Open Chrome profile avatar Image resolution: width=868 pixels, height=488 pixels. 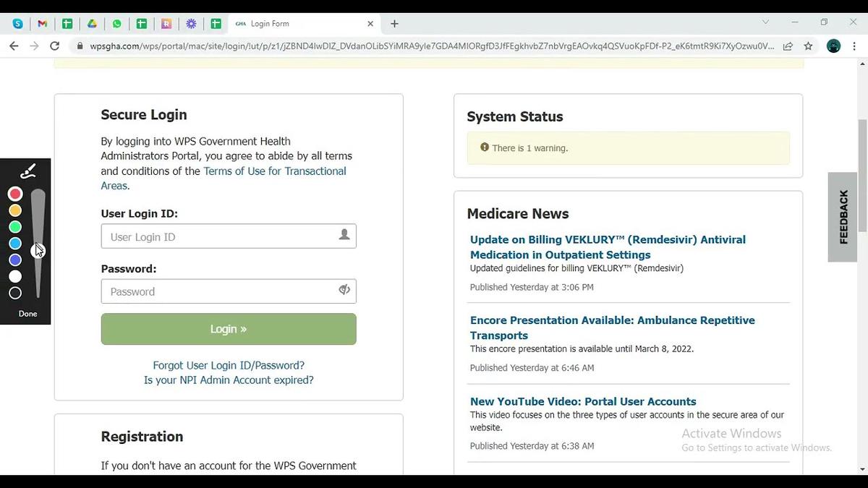click(x=833, y=46)
